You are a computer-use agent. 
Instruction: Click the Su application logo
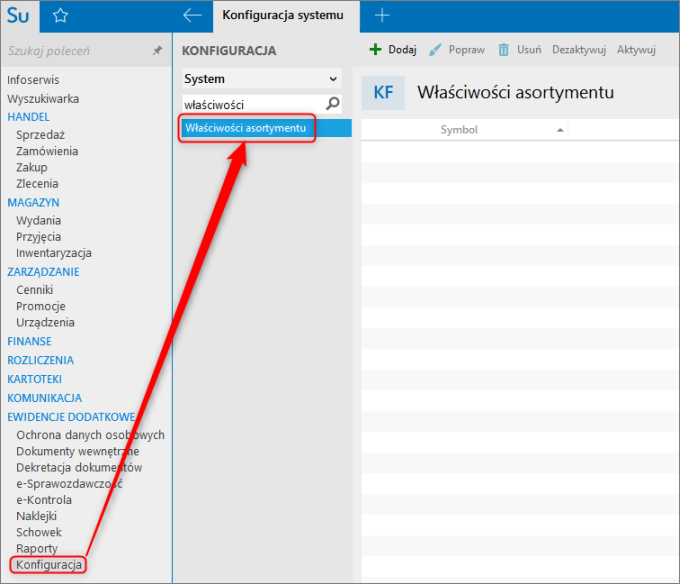coord(19,16)
